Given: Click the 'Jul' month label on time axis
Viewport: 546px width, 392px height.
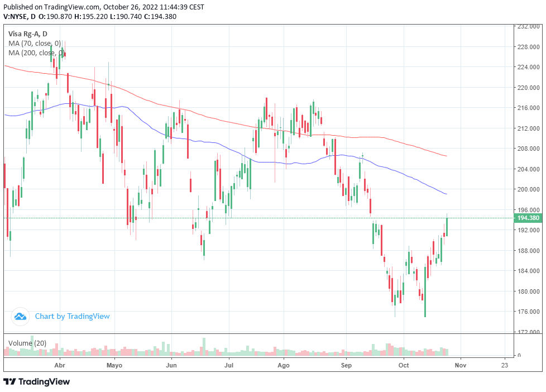Looking at the screenshot, I should click(229, 365).
